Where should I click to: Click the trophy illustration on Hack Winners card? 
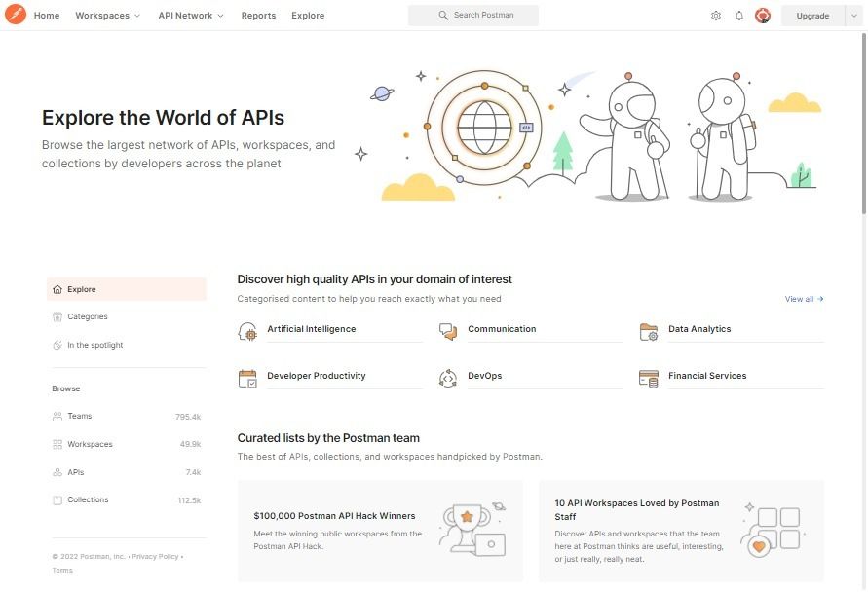click(472, 530)
